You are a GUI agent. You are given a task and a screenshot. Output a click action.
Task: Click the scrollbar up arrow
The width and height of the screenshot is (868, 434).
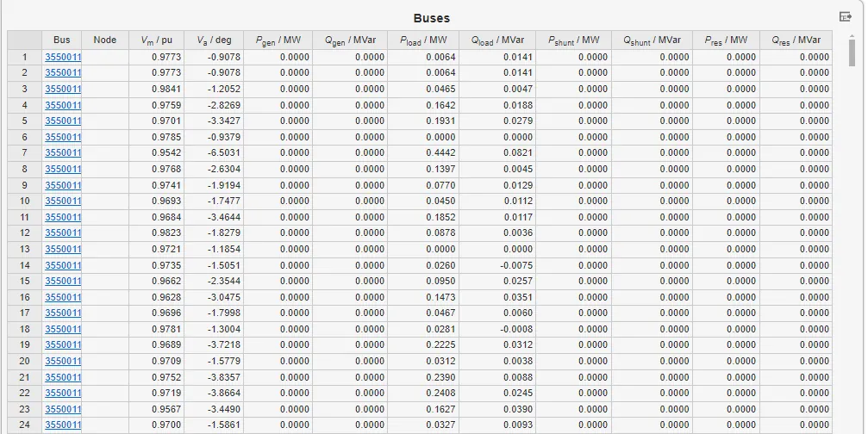click(852, 37)
